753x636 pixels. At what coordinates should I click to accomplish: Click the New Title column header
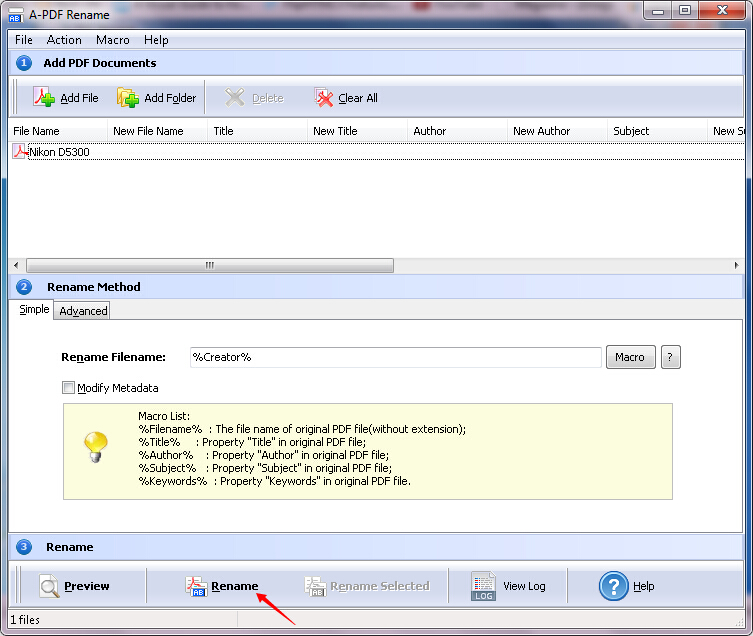357,131
